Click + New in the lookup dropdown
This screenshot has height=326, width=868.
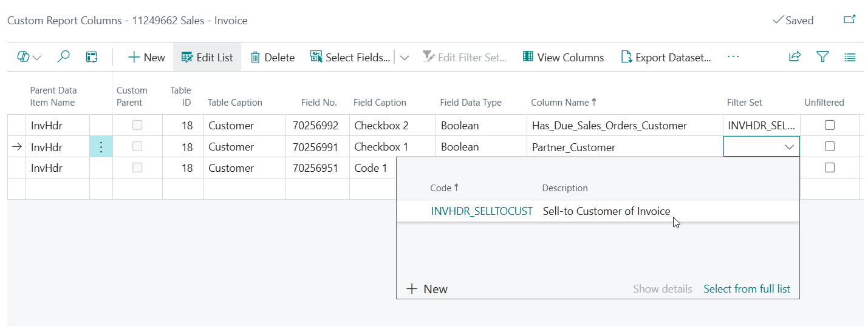(x=427, y=289)
